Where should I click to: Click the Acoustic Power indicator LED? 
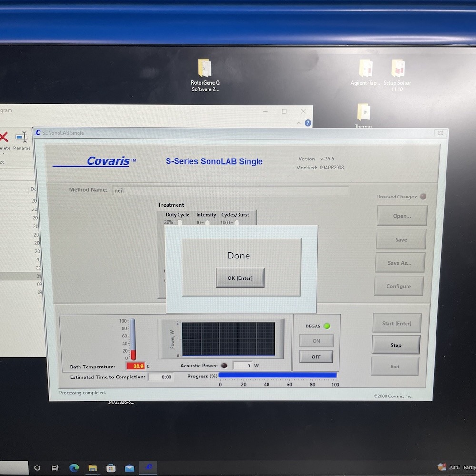coord(224,365)
